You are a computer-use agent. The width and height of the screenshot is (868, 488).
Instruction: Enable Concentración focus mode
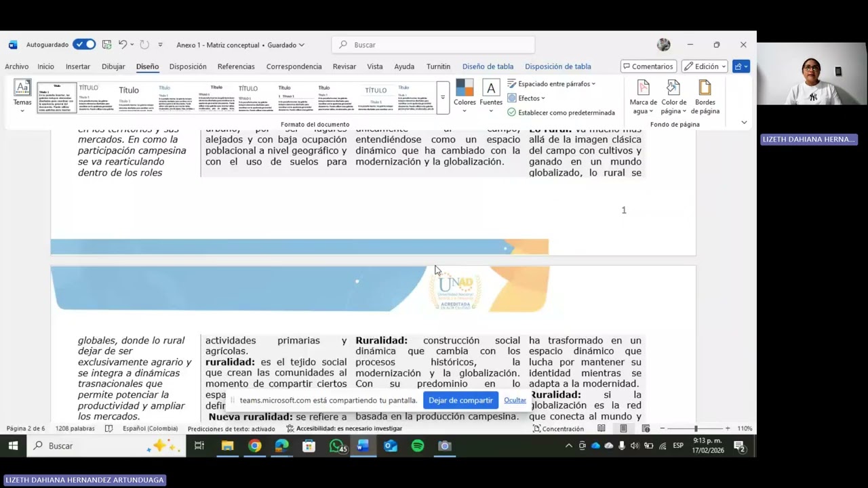point(558,428)
